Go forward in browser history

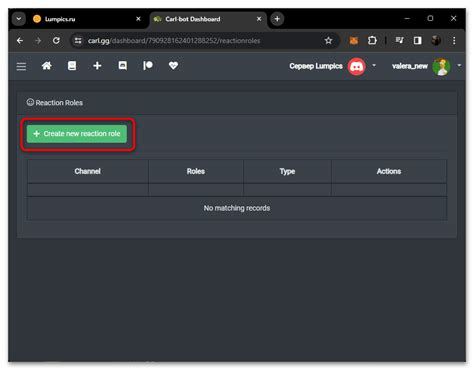[38, 41]
